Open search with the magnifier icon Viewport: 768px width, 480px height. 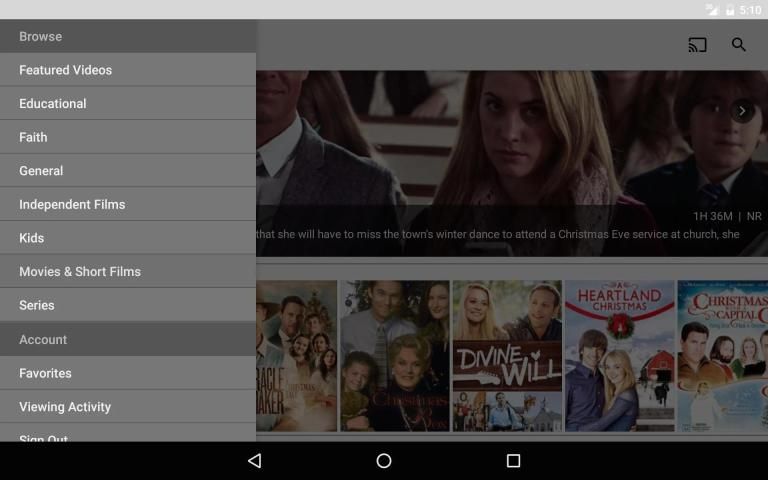739,45
